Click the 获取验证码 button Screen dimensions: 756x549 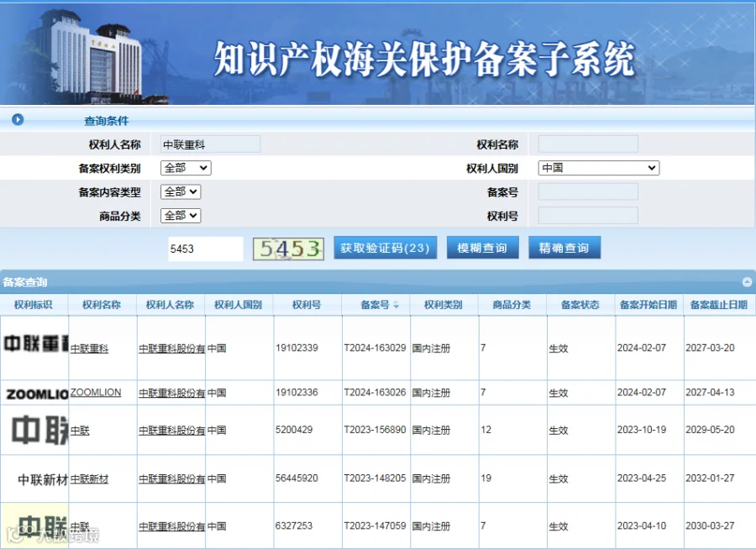[x=386, y=248]
